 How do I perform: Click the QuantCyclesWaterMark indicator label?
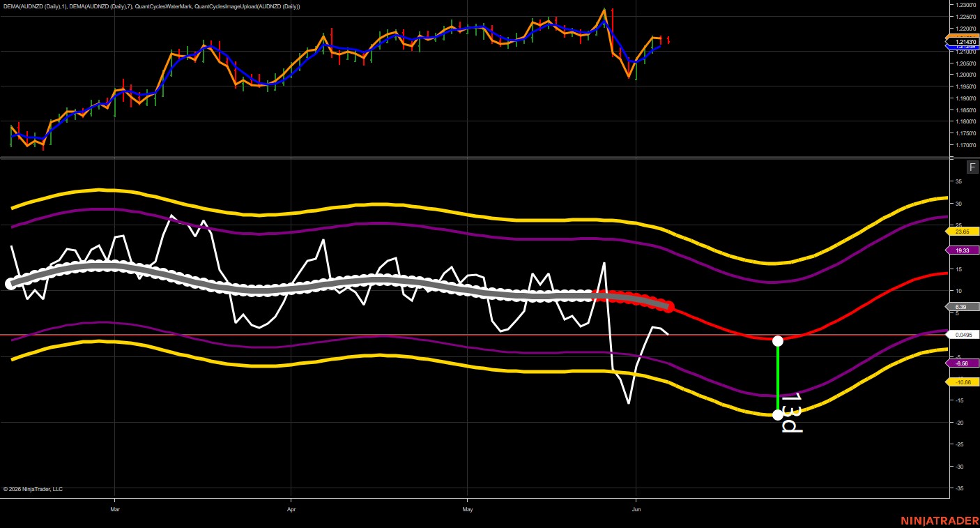pyautogui.click(x=164, y=6)
